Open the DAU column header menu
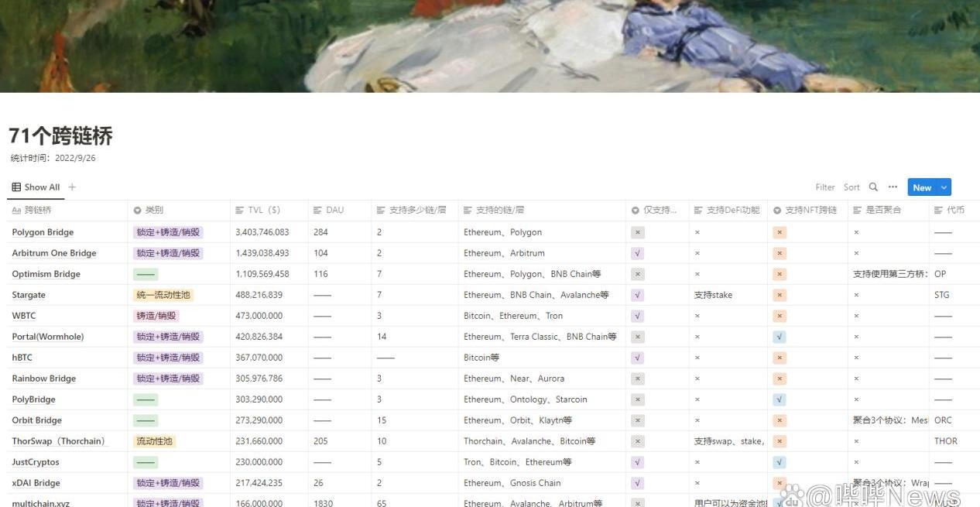 pos(334,211)
